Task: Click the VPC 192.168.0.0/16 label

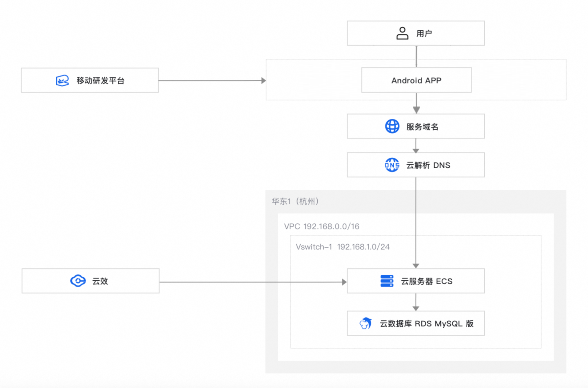Action: pyautogui.click(x=322, y=226)
